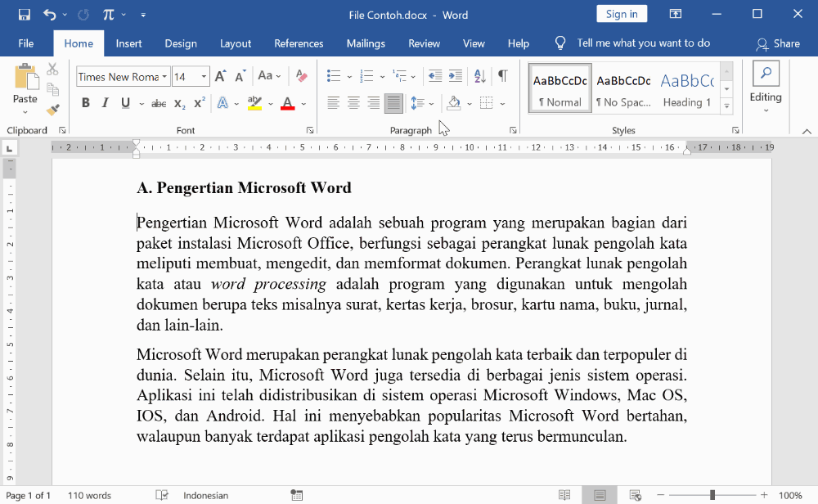The width and height of the screenshot is (818, 504).
Task: Open the File tab
Action: 25,44
